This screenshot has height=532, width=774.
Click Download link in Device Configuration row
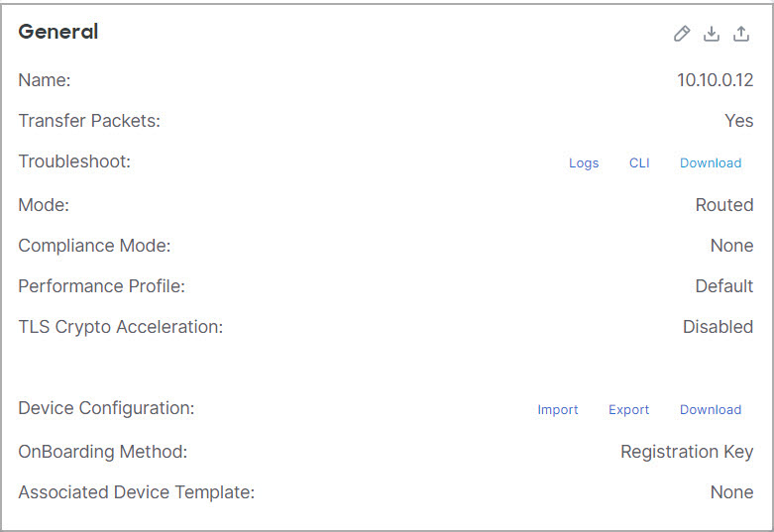[x=711, y=410]
